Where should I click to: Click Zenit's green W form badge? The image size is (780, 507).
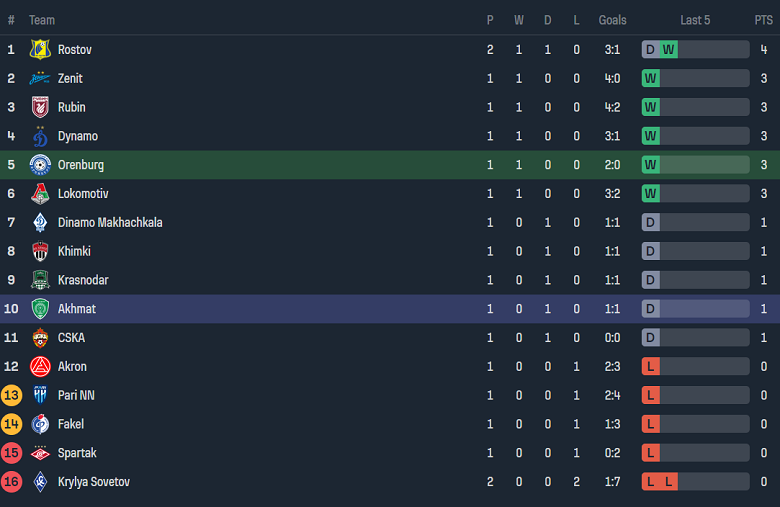click(x=651, y=78)
